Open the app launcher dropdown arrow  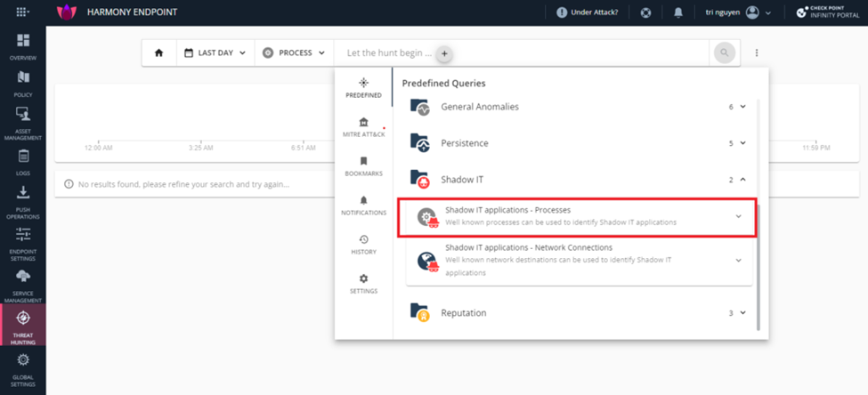[28, 12]
